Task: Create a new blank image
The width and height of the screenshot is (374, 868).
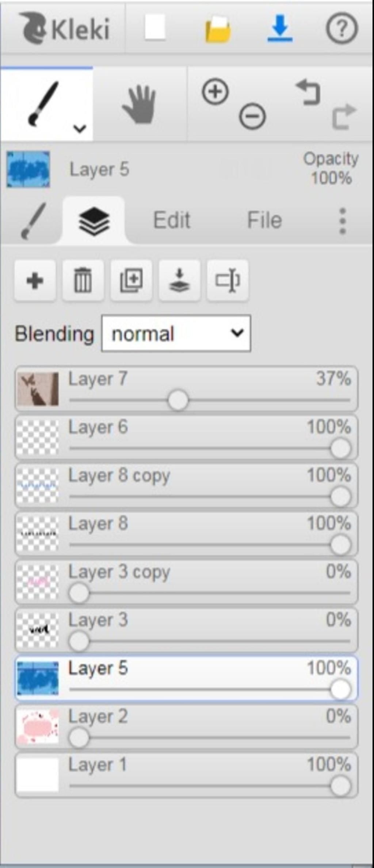Action: [x=155, y=28]
